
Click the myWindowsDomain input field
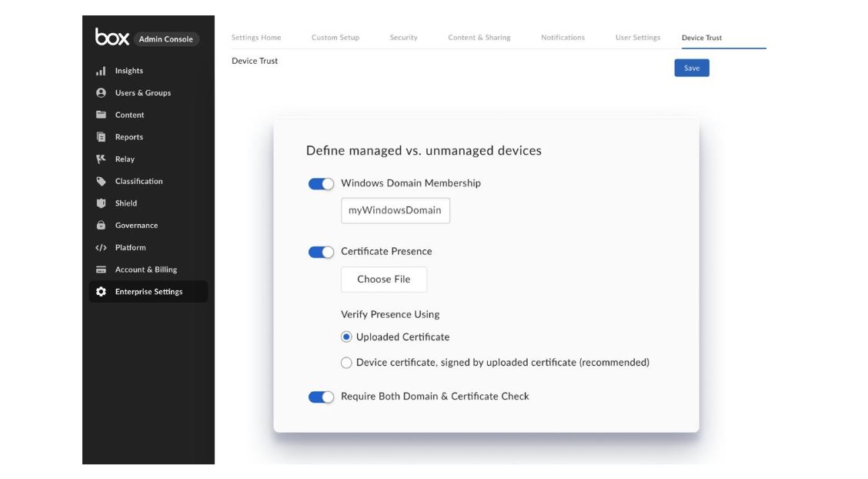396,210
